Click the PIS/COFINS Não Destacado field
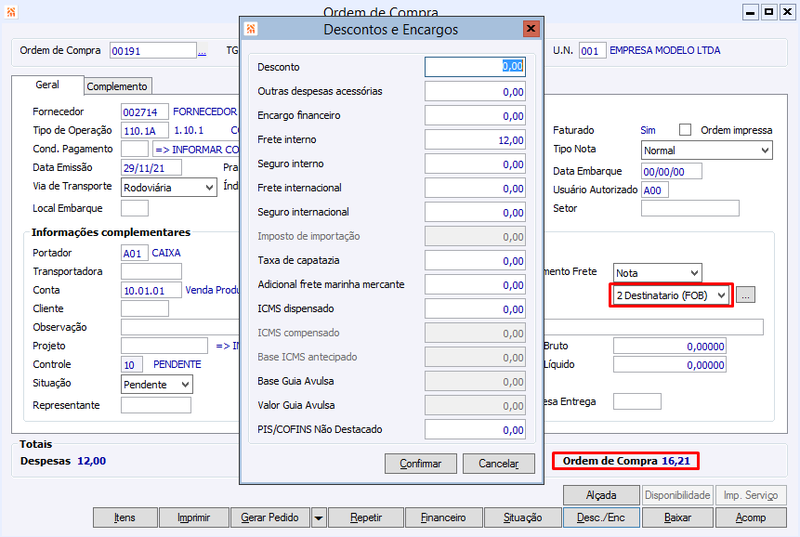Image resolution: width=800 pixels, height=537 pixels. [475, 430]
